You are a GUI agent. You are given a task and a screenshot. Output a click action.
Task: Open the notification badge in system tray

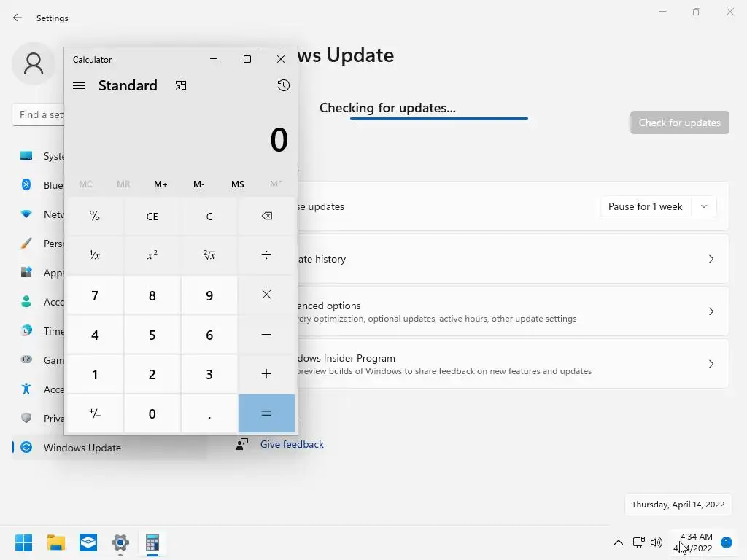(x=726, y=542)
